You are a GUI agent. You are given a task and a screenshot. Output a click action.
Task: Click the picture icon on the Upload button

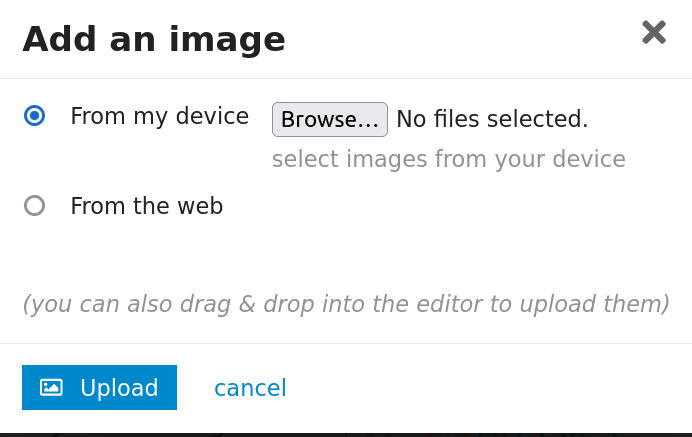tap(51, 387)
